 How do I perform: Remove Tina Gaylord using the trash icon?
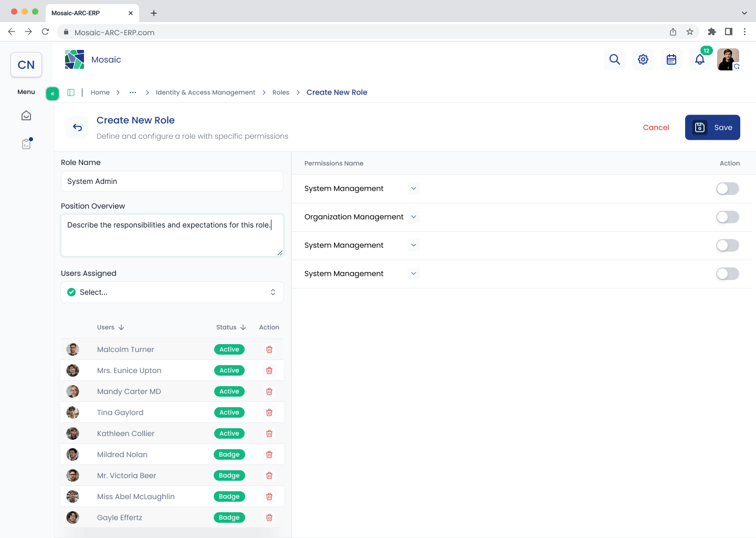(269, 412)
